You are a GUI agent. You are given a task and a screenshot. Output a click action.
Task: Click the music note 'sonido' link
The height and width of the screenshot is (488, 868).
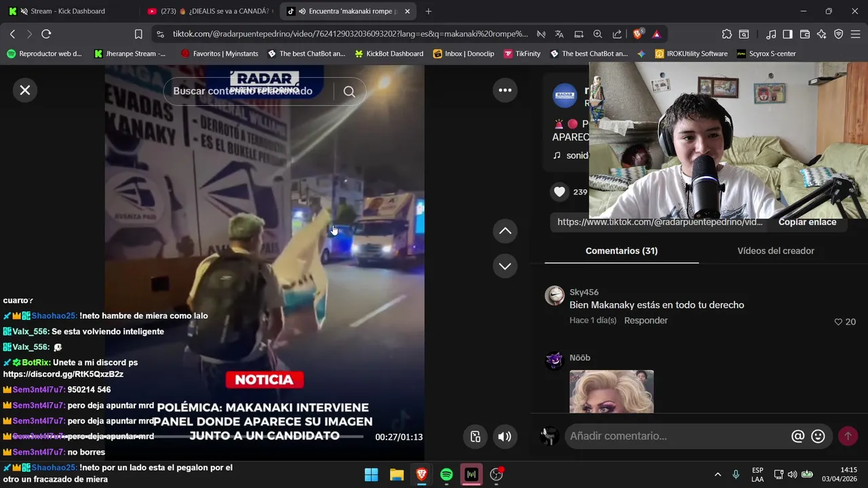coord(571,155)
